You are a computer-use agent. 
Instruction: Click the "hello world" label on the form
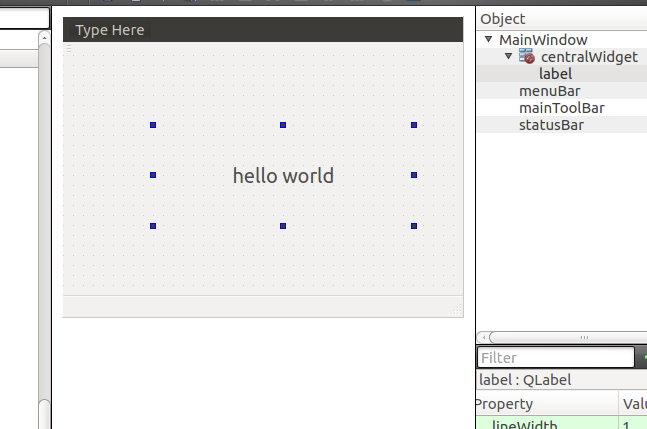pos(283,176)
